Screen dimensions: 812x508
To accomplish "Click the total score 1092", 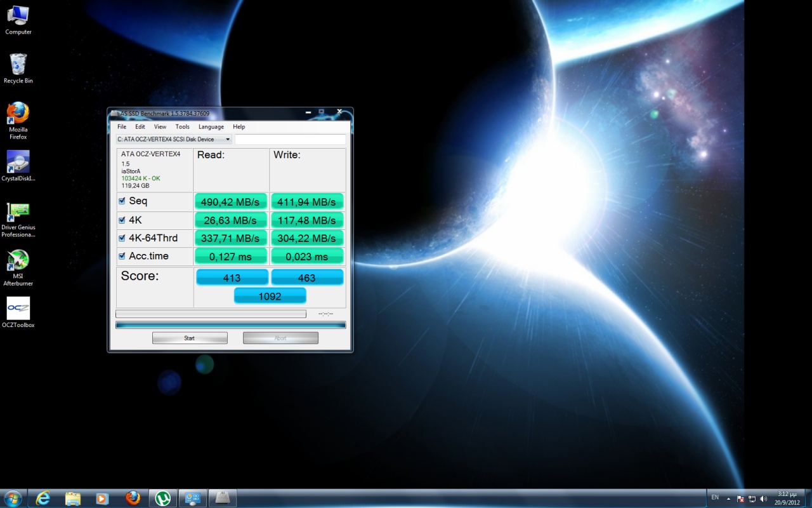I will click(x=270, y=296).
